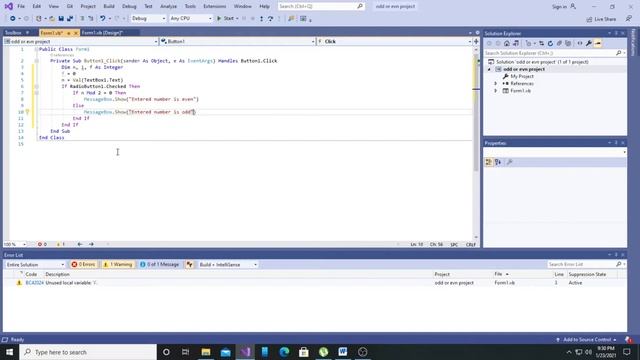Expand the References node
Viewport: 640px width, 360px height.
[x=496, y=83]
